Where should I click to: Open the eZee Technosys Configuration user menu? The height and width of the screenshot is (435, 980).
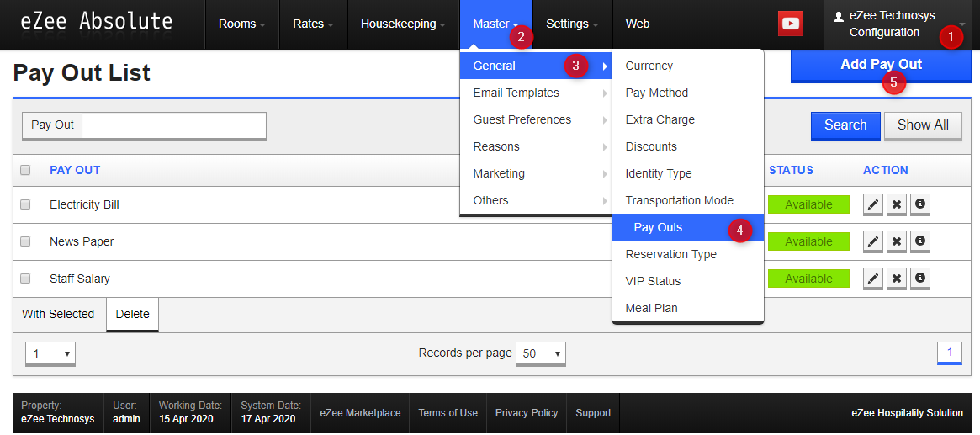[898, 24]
